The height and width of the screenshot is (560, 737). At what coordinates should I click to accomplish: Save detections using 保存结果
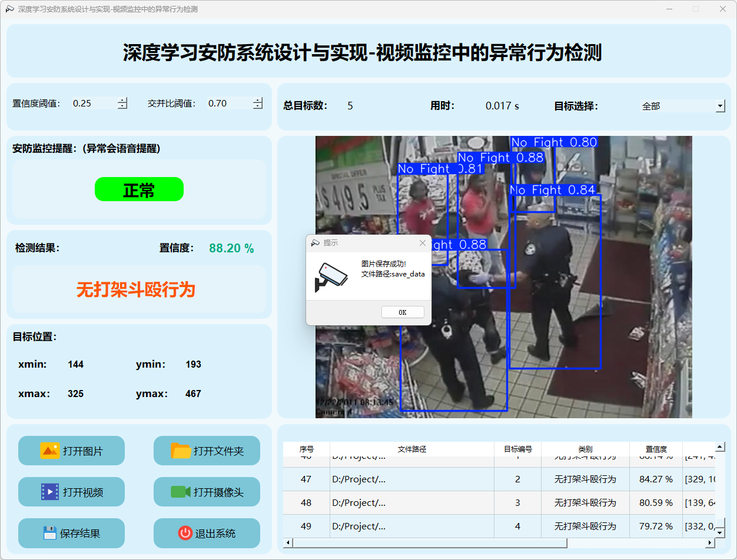[71, 533]
